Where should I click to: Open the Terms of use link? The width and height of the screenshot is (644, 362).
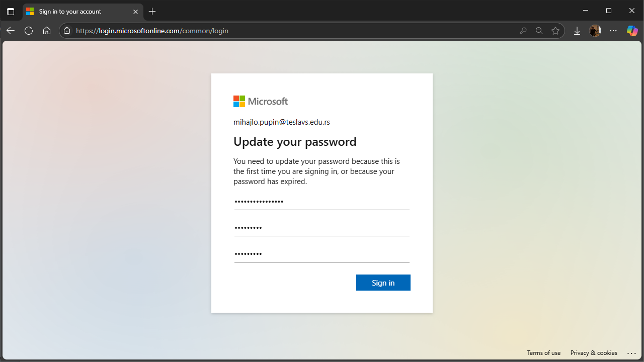544,353
